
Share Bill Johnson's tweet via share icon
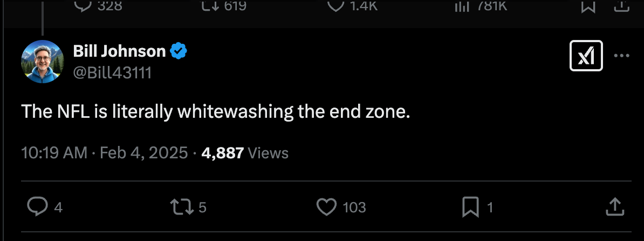[615, 206]
